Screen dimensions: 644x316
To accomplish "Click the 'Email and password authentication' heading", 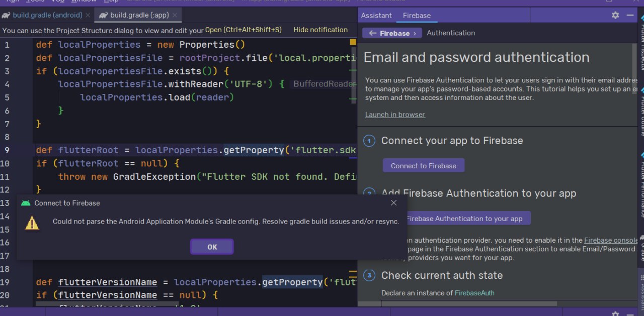I will [x=476, y=57].
